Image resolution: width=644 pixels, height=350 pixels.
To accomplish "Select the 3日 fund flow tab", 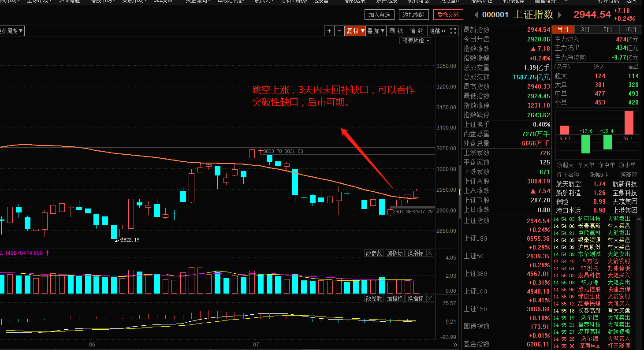I will [585, 30].
